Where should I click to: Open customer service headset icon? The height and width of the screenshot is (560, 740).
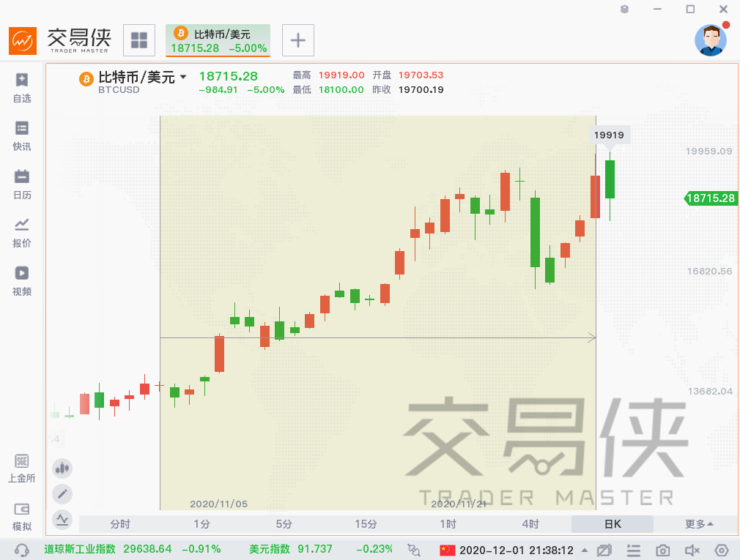21,550
